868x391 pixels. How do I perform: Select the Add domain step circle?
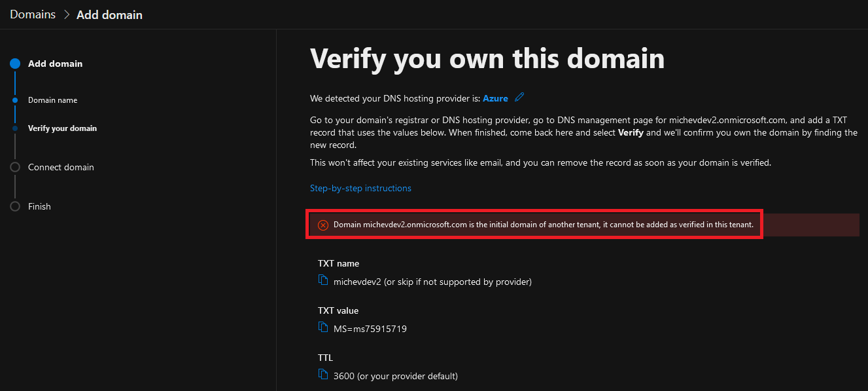click(15, 64)
